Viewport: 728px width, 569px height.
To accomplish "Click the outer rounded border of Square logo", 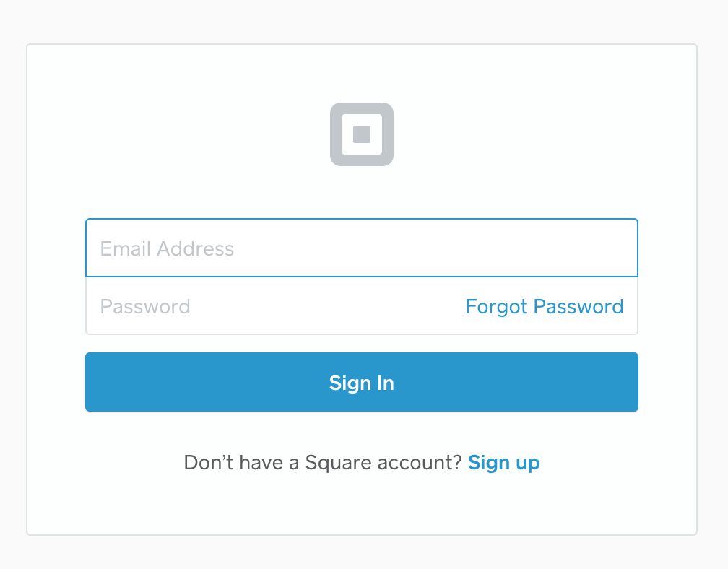I will 336,134.
